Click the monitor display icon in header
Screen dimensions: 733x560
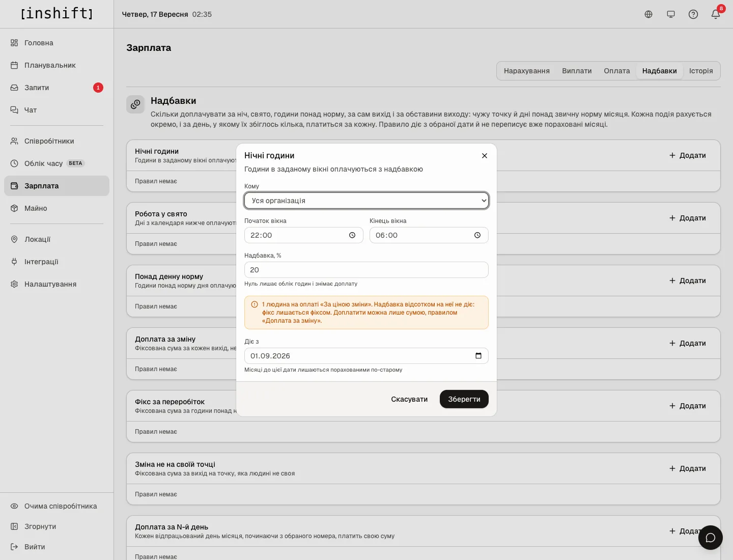(x=671, y=14)
